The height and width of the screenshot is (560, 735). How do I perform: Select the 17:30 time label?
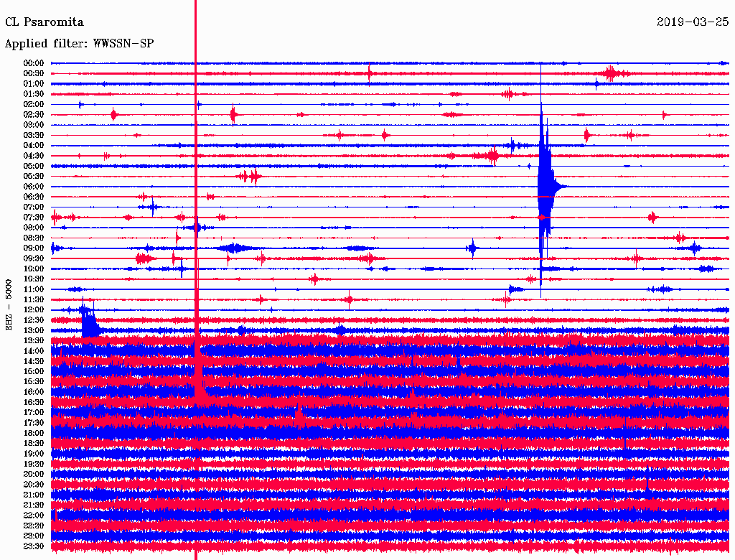[34, 423]
